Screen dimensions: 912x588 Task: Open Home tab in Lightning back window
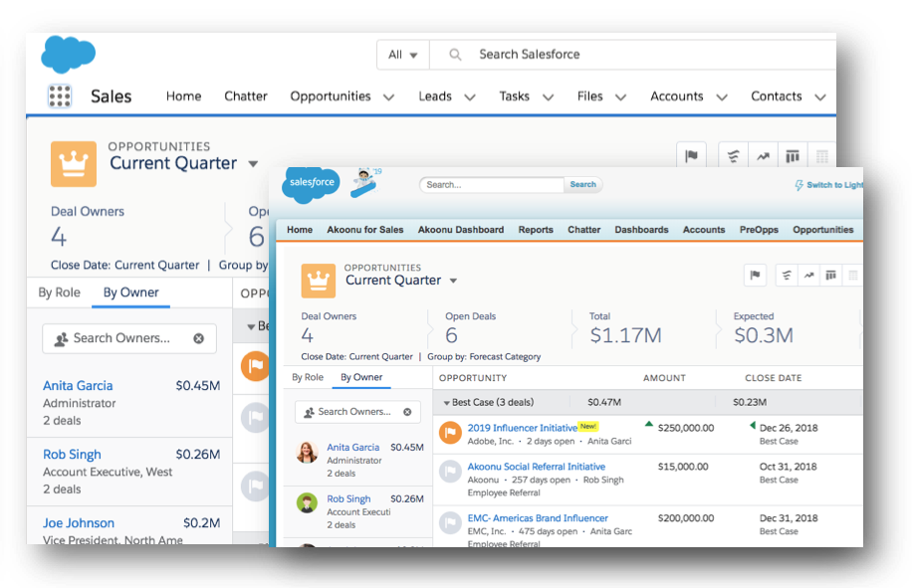coord(184,96)
